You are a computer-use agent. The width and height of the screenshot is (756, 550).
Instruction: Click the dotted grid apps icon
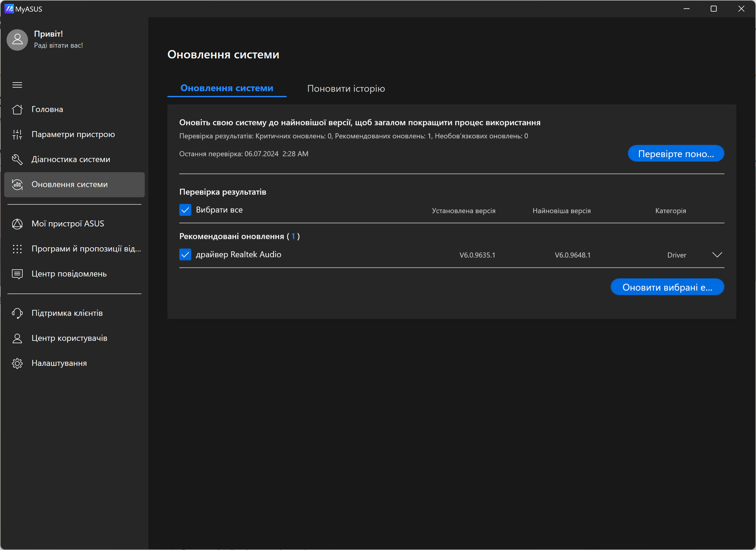(17, 249)
